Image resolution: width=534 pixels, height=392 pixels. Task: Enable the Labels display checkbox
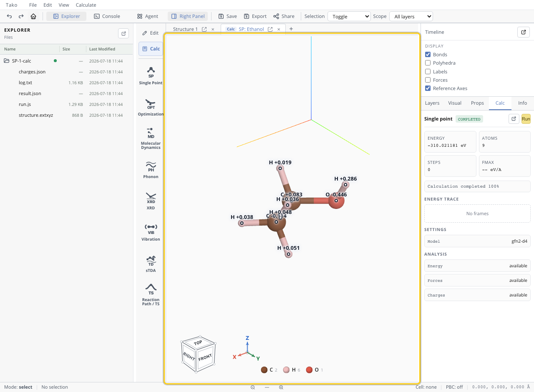428,72
